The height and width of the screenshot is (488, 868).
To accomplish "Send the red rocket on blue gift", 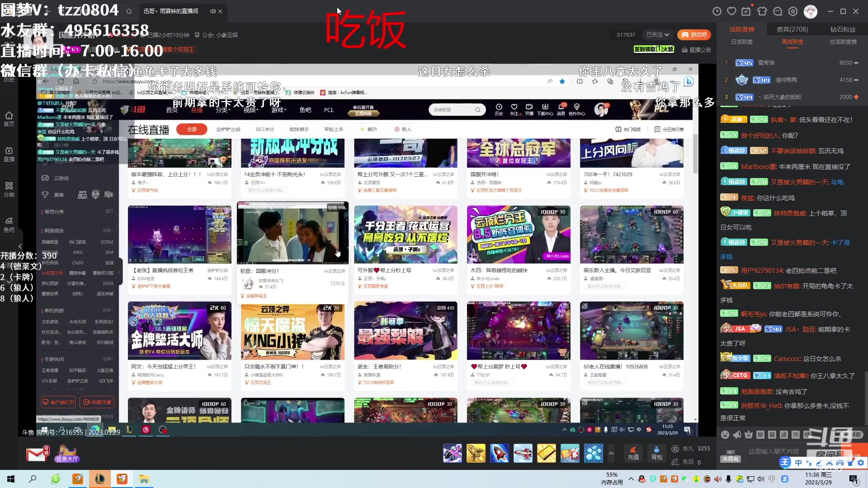I will 500,453.
